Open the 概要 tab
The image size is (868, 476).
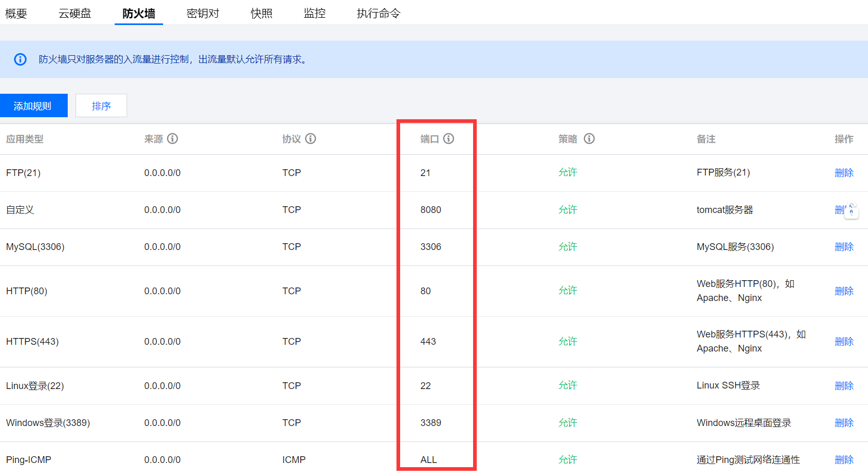16,14
